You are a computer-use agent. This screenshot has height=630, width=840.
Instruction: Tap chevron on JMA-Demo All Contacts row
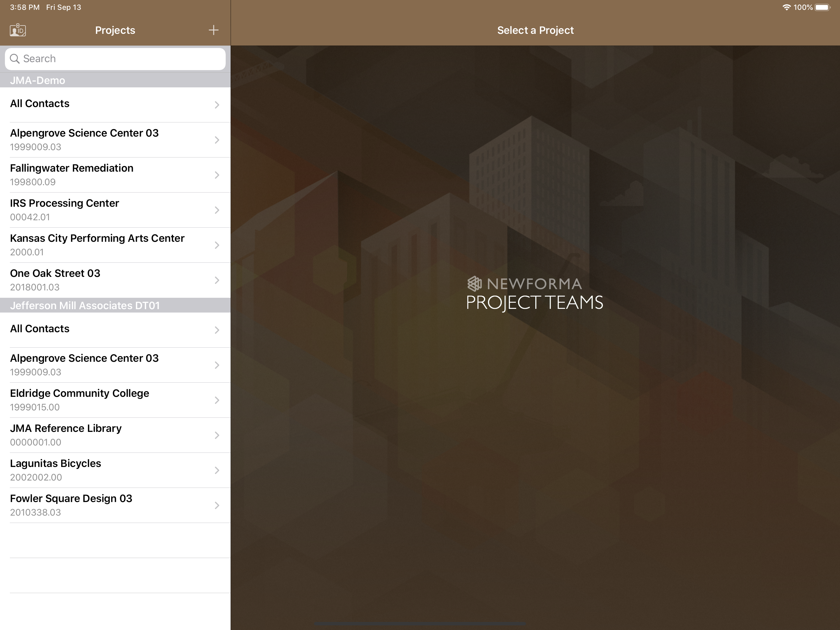pos(217,105)
